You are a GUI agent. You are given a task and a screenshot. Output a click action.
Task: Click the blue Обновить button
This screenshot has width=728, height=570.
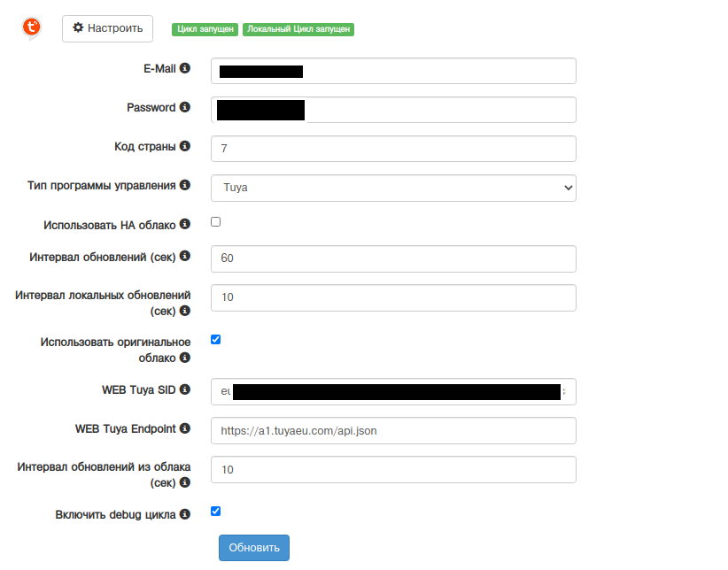254,548
